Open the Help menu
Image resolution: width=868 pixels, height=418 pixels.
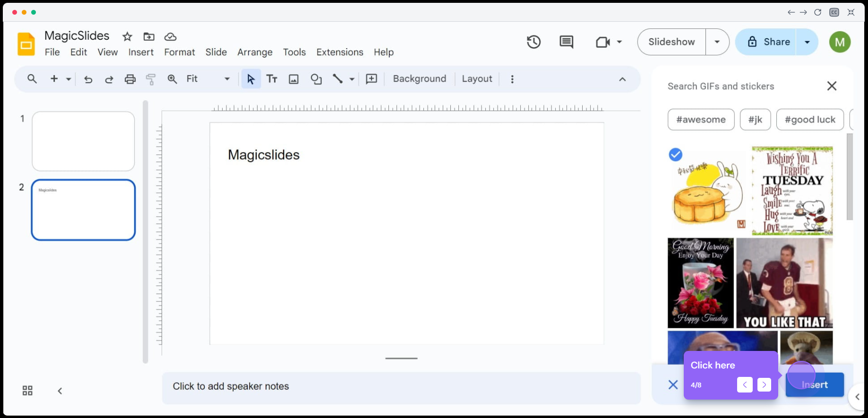[x=384, y=52]
